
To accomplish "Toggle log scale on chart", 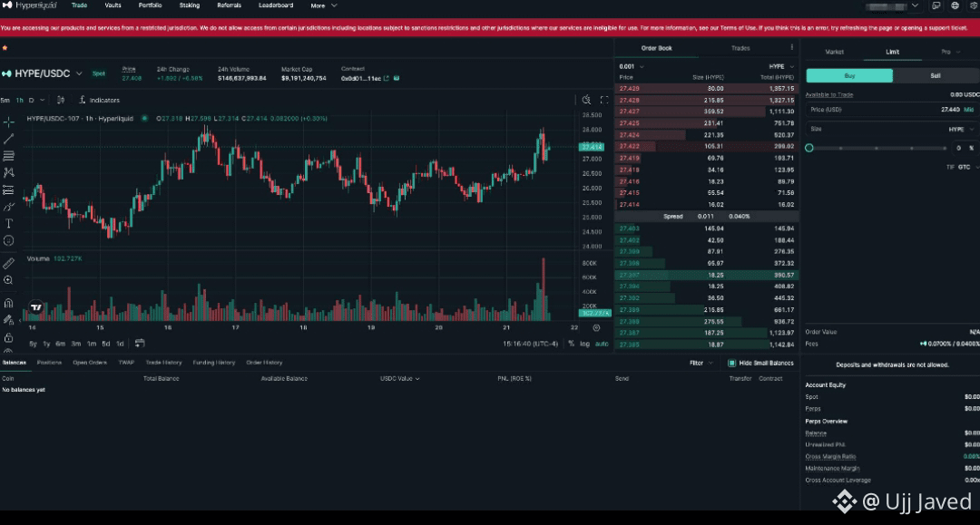I will 584,344.
